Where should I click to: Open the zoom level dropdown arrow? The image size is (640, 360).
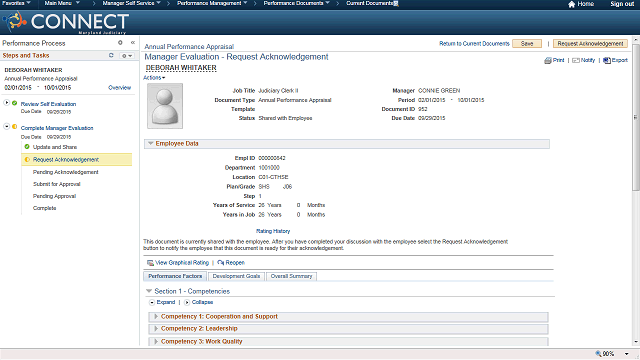pyautogui.click(x=627, y=354)
